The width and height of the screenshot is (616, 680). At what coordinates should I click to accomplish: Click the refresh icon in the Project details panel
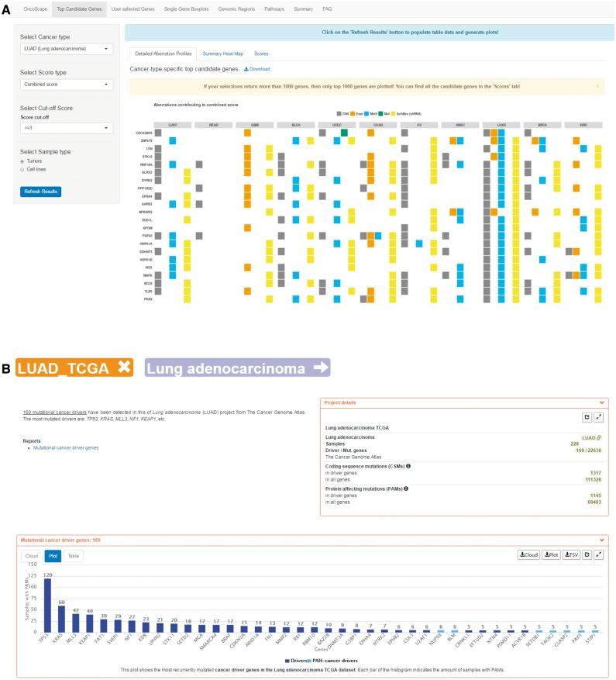[x=587, y=417]
